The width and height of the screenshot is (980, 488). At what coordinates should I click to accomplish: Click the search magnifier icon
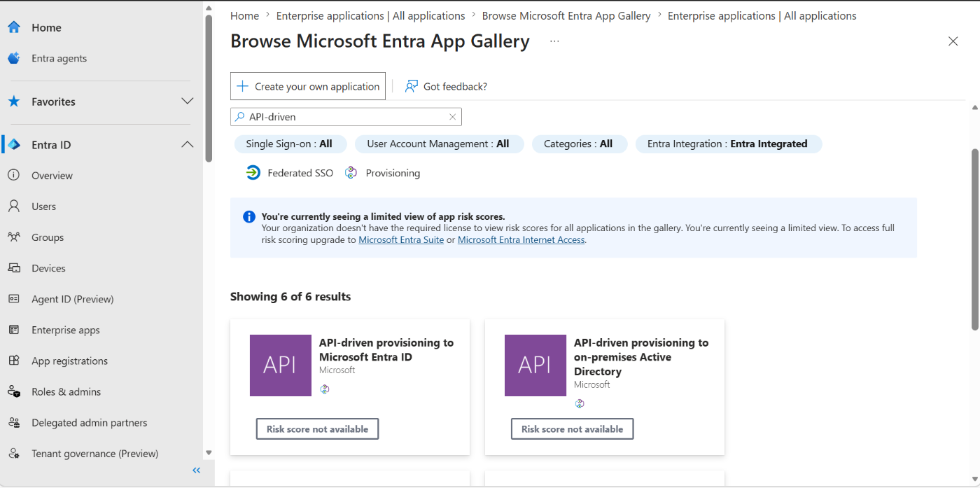[240, 117]
